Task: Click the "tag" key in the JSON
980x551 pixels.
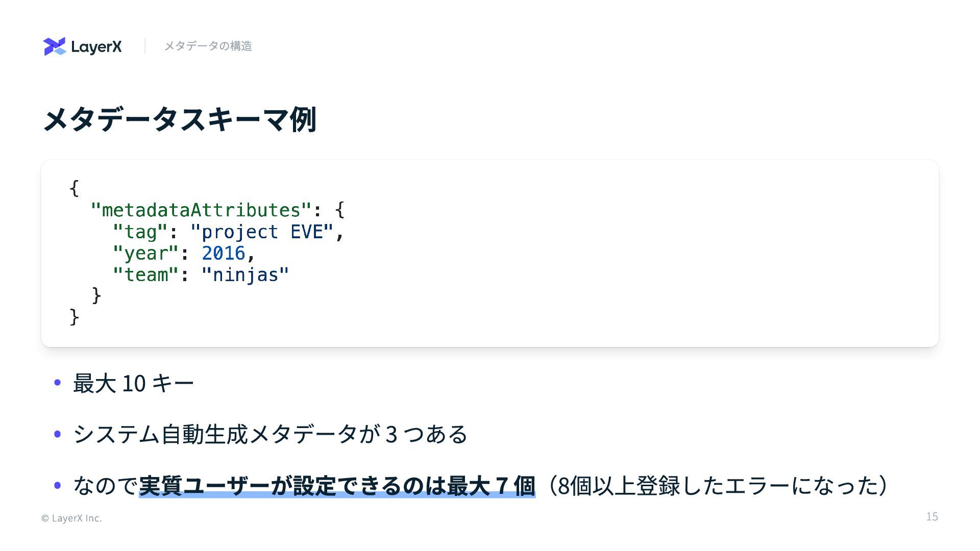Action: tap(140, 232)
